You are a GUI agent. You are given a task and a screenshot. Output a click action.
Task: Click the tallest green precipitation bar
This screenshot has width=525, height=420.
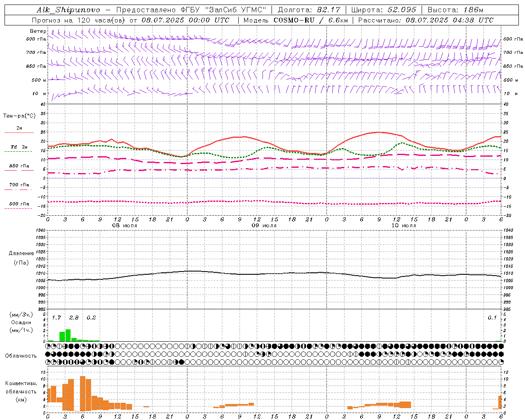tap(68, 335)
